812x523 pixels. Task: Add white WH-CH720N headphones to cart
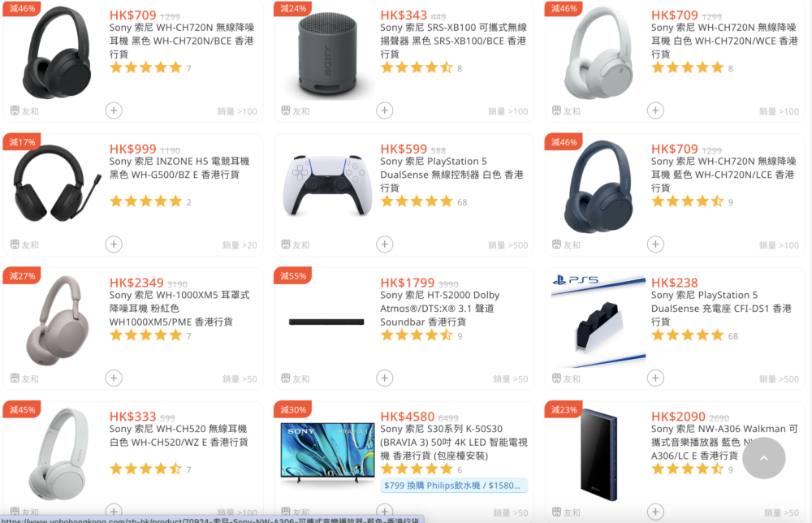tap(655, 110)
